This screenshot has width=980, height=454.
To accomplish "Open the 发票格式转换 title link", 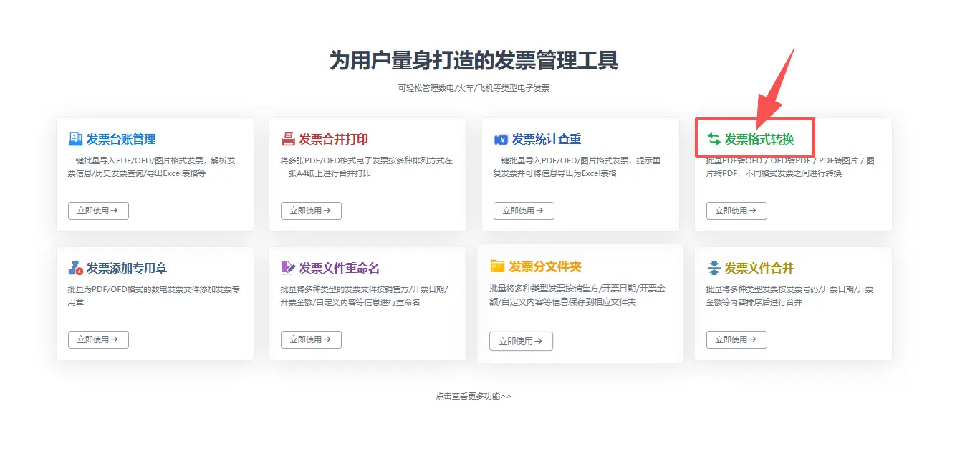I will (759, 139).
